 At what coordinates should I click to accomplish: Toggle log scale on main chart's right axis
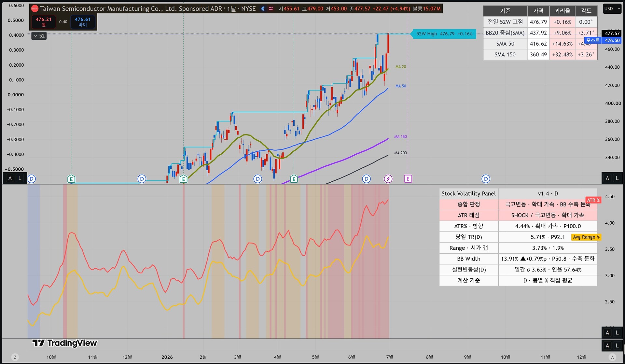click(x=617, y=178)
